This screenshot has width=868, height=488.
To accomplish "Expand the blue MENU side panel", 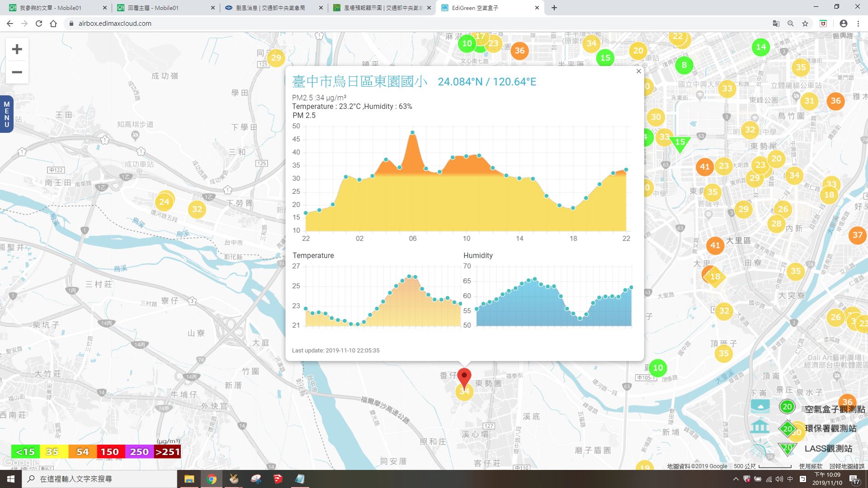I will (x=6, y=114).
